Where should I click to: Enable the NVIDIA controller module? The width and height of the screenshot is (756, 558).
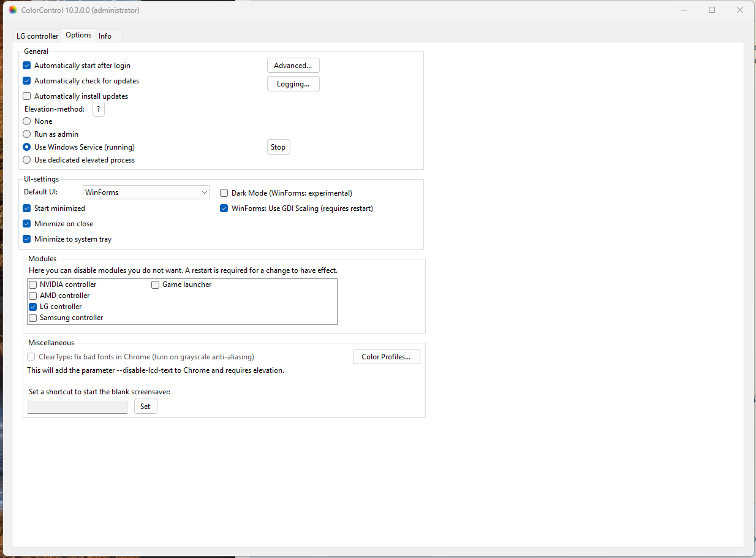click(33, 285)
